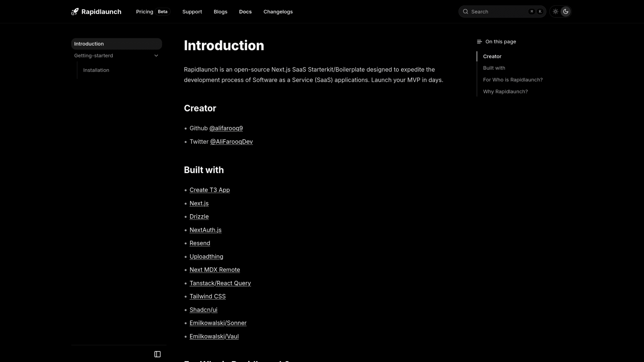Image resolution: width=644 pixels, height=362 pixels.
Task: Collapse the Getting-starterd sidebar section
Action: [x=156, y=56]
